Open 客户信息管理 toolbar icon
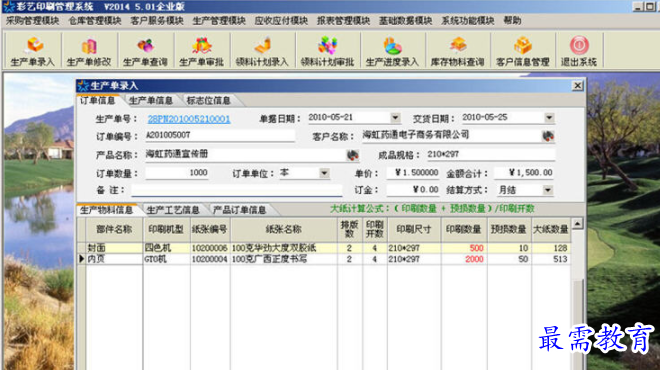The width and height of the screenshot is (660, 370). pyautogui.click(x=523, y=51)
